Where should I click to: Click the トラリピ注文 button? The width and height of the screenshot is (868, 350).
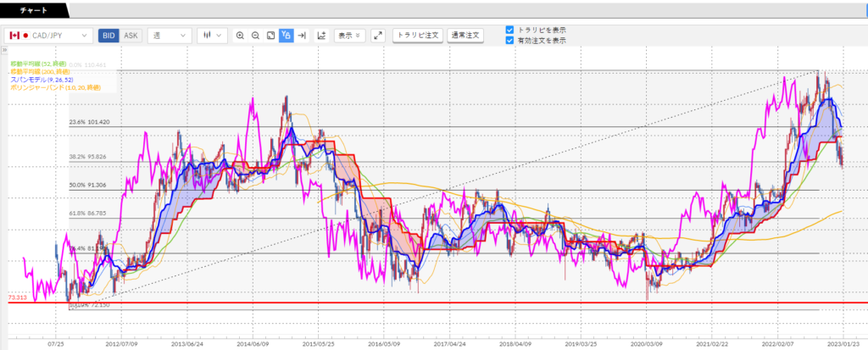(419, 36)
